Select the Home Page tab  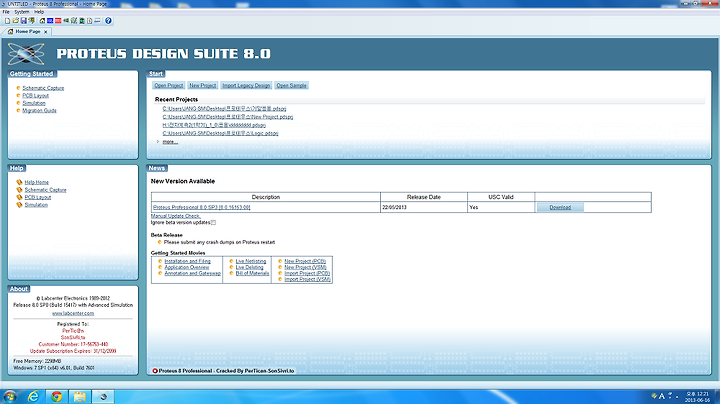[x=28, y=32]
